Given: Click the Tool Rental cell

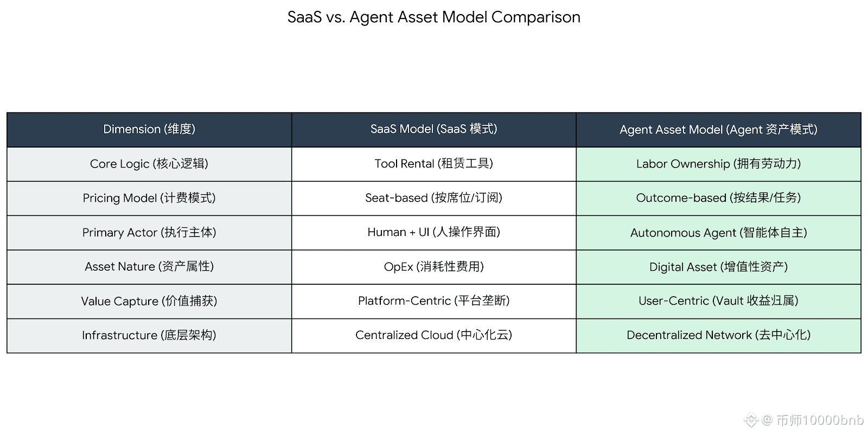Looking at the screenshot, I should coord(433,164).
